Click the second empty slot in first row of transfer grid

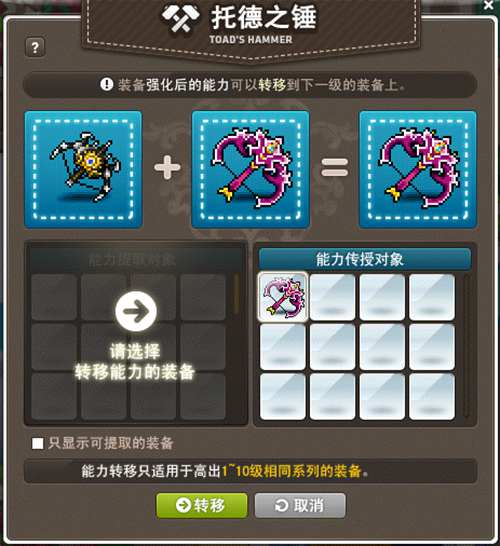(333, 297)
